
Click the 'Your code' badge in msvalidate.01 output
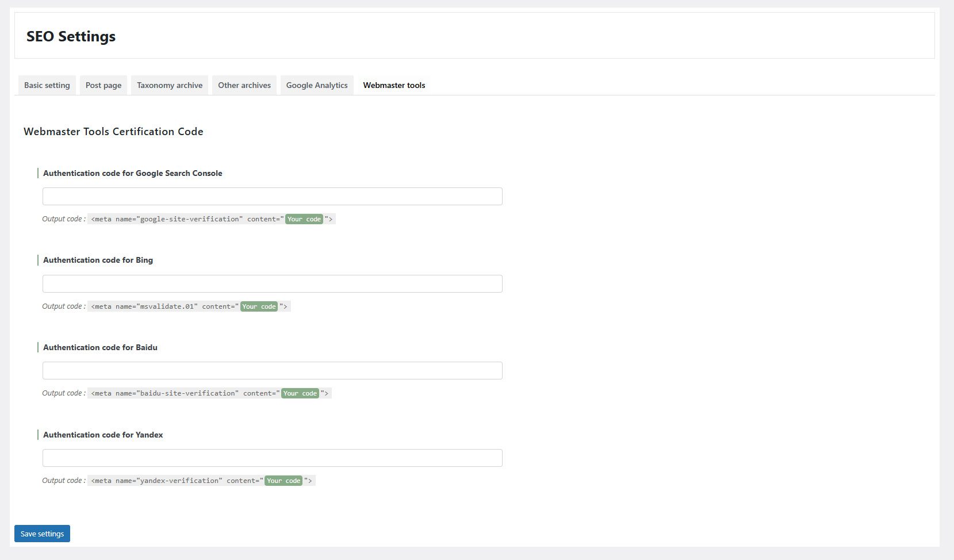[x=259, y=306]
